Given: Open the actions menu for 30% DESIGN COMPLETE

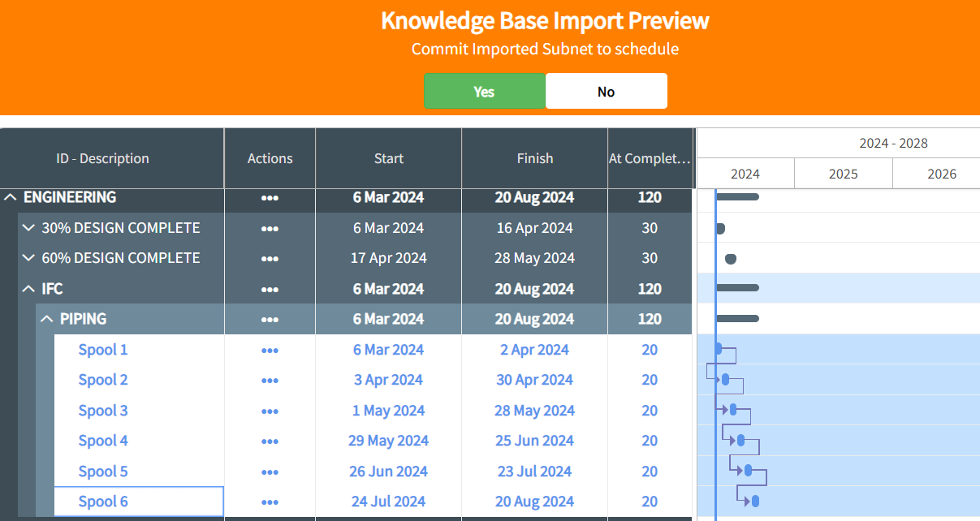Looking at the screenshot, I should tap(270, 228).
